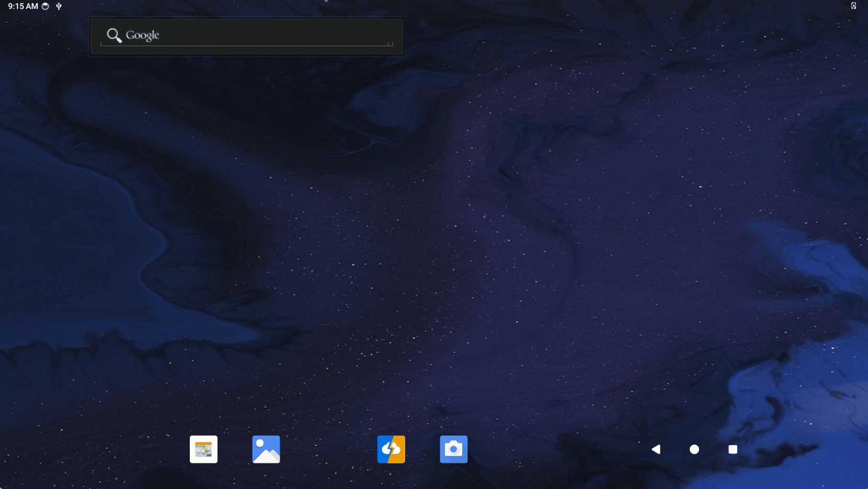
Task: Click the empty dock slot between Gallery and cloud app
Action: (x=328, y=449)
